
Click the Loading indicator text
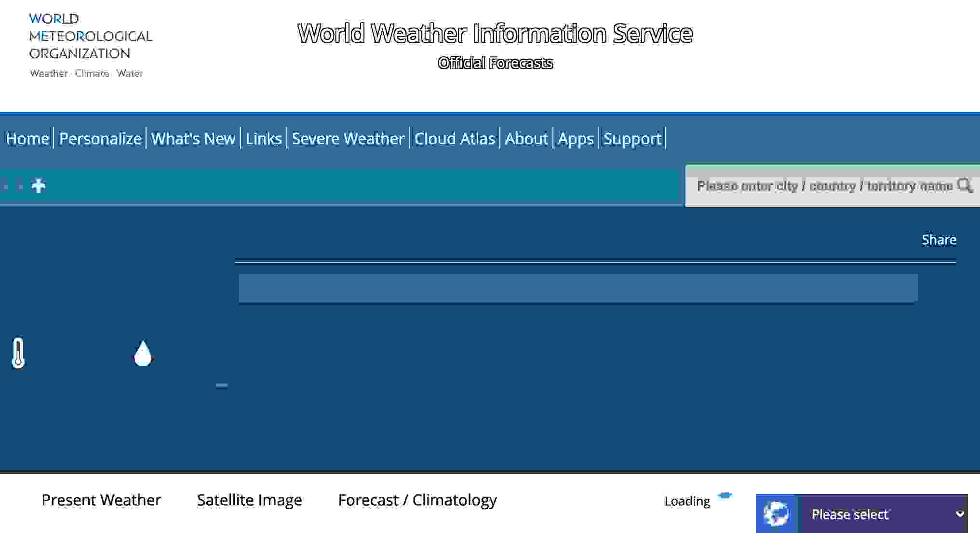tap(687, 501)
